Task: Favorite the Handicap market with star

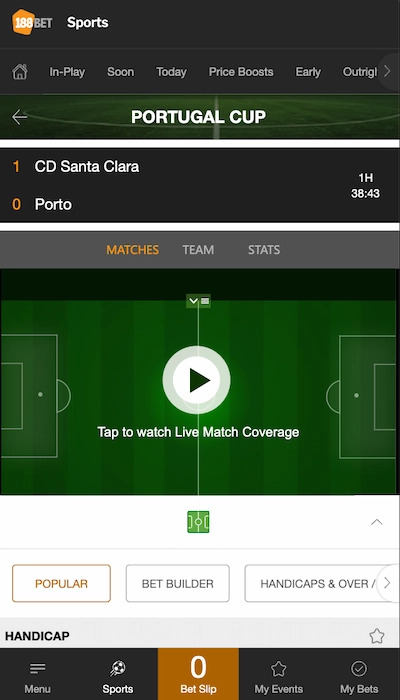Action: [377, 636]
